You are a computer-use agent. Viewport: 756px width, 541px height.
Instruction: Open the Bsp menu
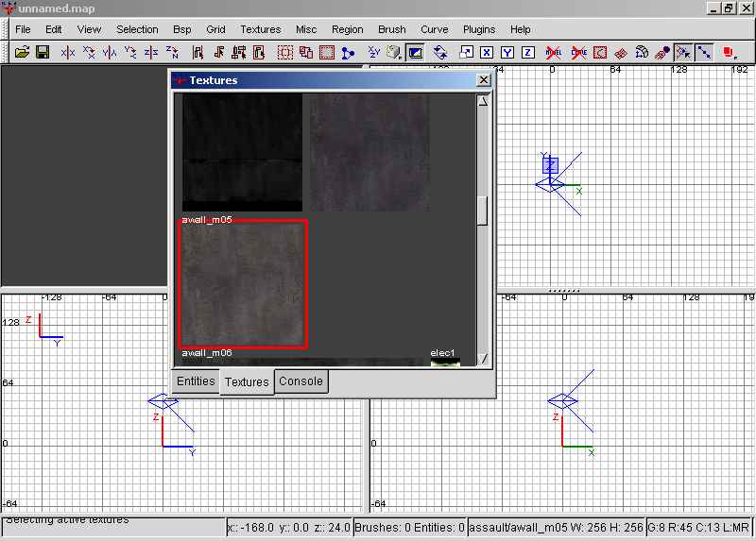181,29
